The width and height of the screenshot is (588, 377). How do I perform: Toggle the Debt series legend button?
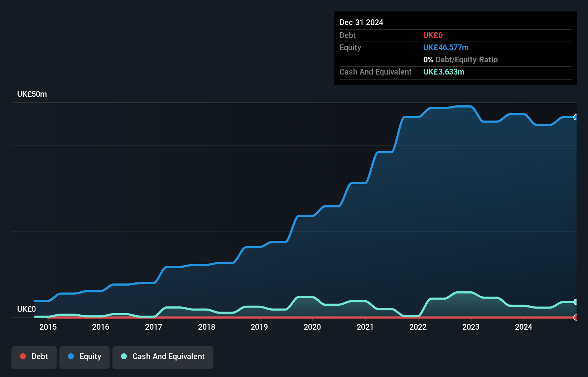click(x=34, y=357)
